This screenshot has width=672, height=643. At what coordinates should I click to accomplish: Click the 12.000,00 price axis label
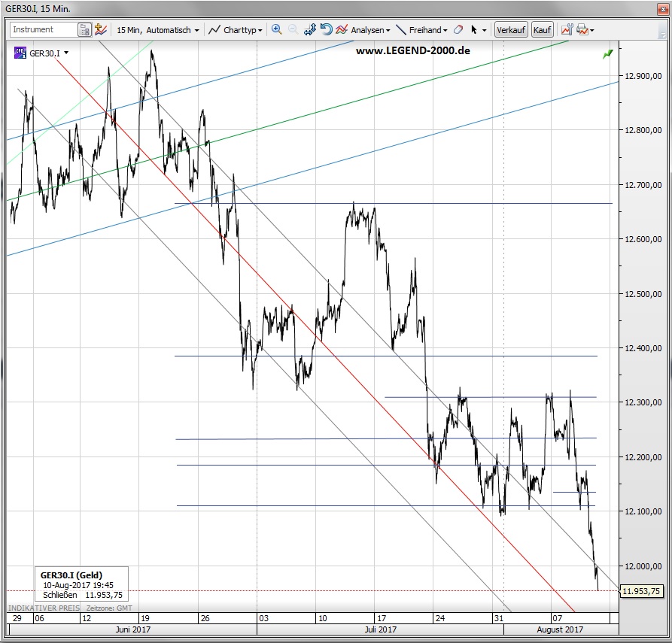click(643, 566)
